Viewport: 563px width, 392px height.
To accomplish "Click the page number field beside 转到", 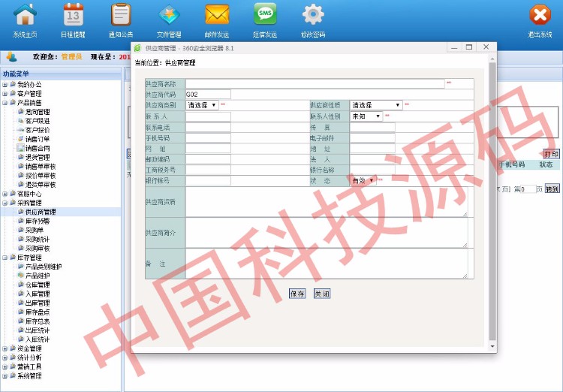I will [x=528, y=189].
